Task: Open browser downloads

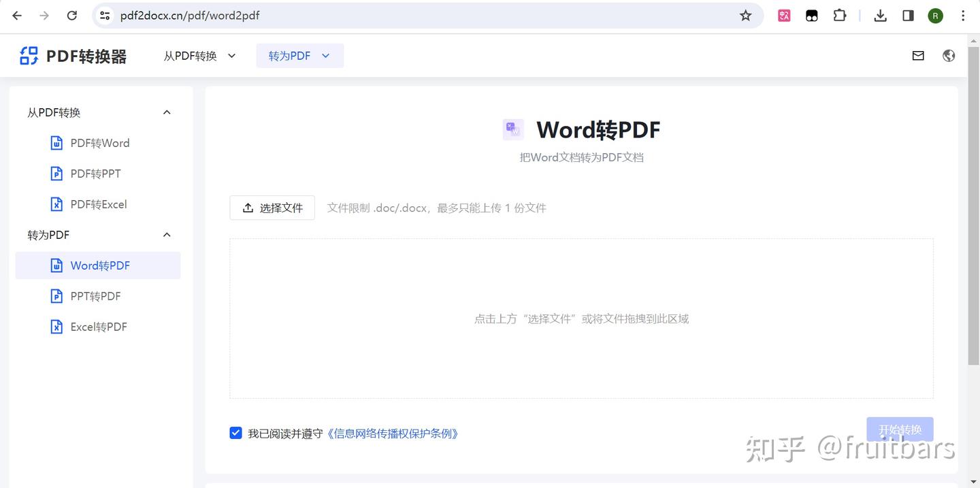Action: (x=880, y=16)
